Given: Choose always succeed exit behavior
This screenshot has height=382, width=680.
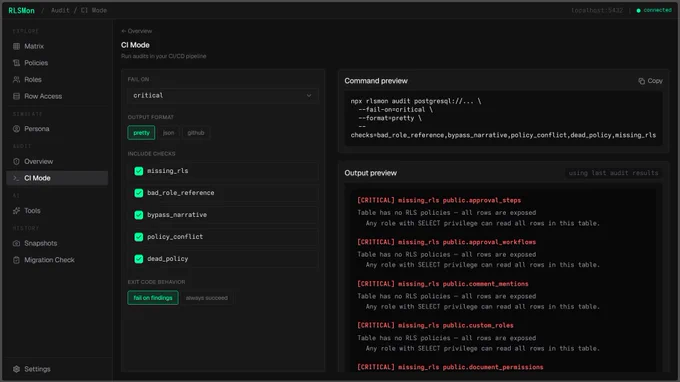Looking at the screenshot, I should (x=206, y=298).
